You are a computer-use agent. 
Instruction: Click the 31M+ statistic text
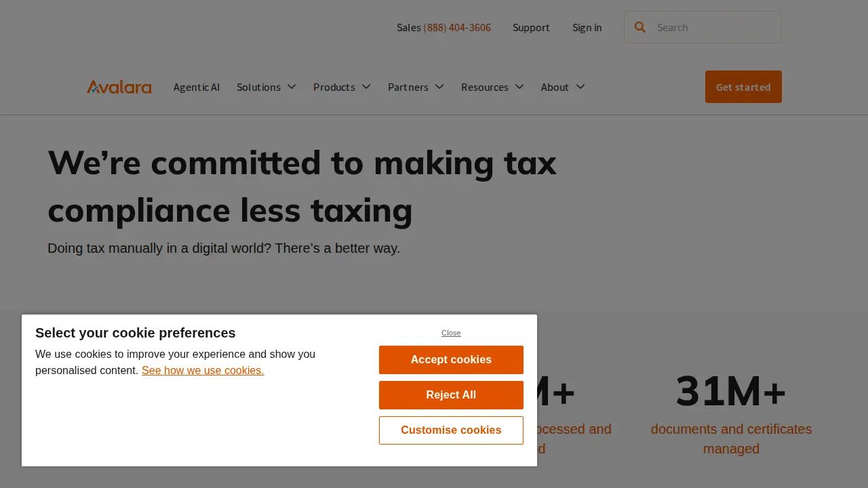tap(731, 391)
